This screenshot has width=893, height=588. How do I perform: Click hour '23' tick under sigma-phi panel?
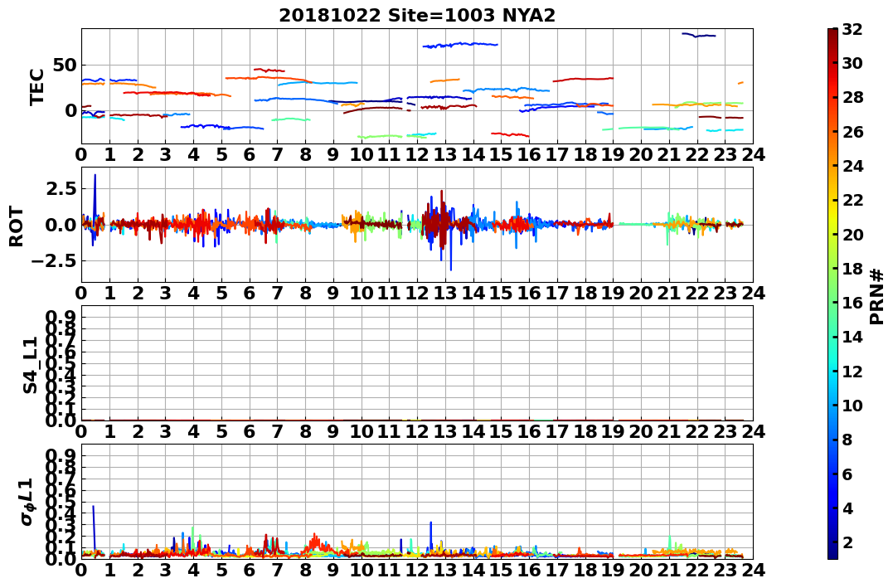point(725,570)
